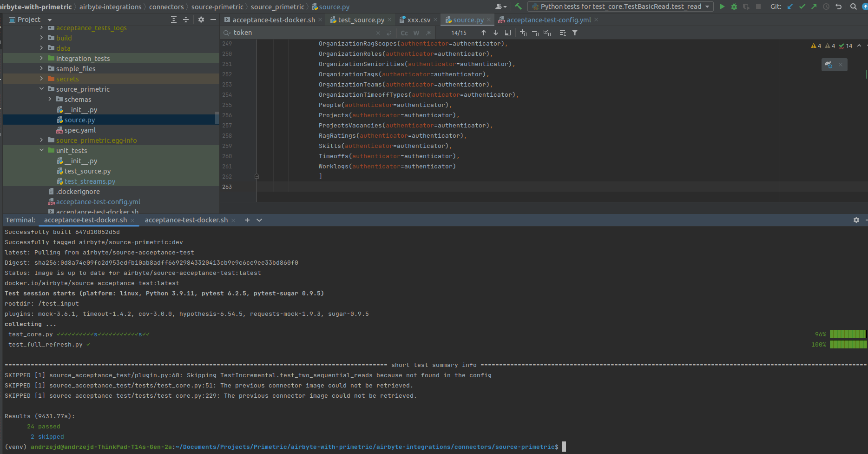Close the xxx.csv editor tab

tap(435, 20)
